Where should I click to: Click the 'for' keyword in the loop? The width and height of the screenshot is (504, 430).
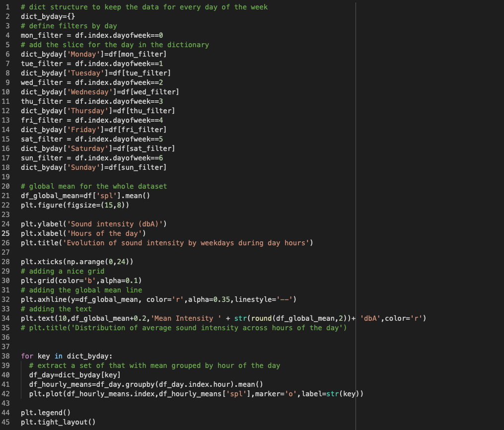27,356
